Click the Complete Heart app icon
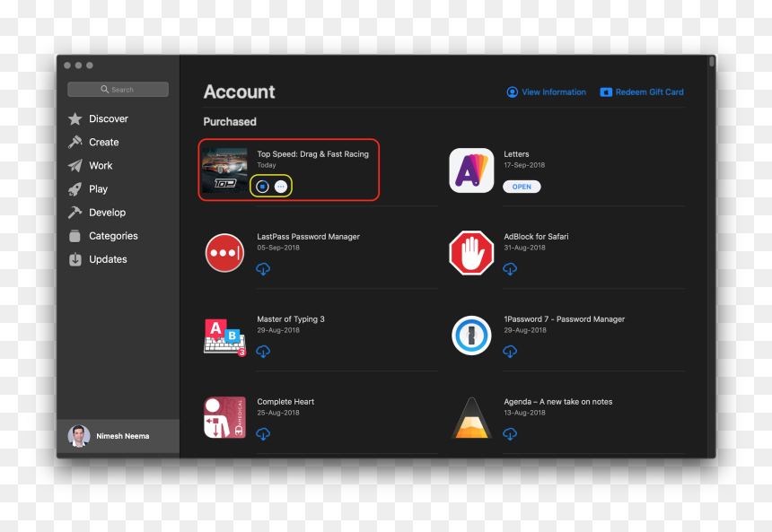 tap(225, 417)
